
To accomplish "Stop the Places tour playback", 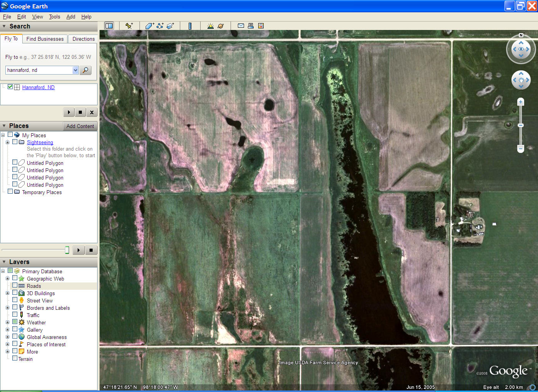I will click(91, 250).
